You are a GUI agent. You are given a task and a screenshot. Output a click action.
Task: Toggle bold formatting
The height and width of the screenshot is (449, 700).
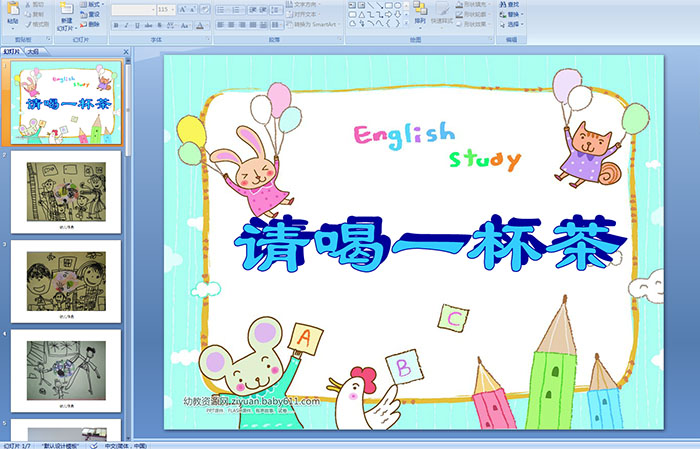[x=115, y=25]
